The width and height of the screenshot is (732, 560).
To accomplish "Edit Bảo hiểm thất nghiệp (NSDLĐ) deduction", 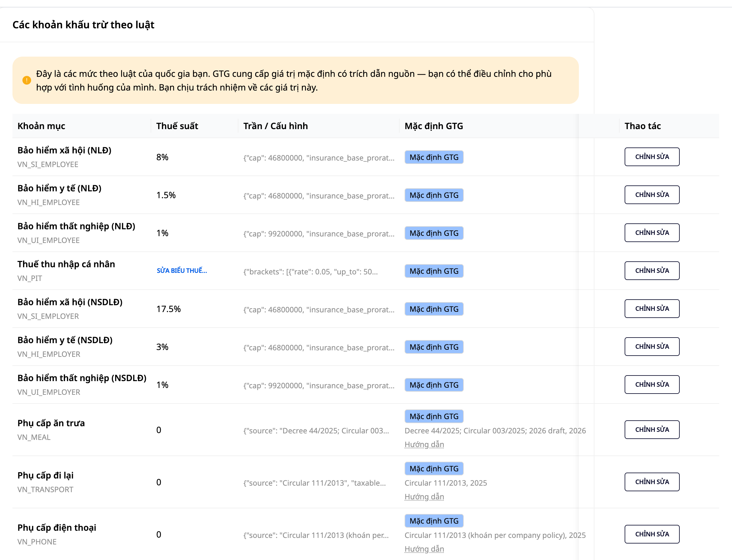I will click(652, 385).
